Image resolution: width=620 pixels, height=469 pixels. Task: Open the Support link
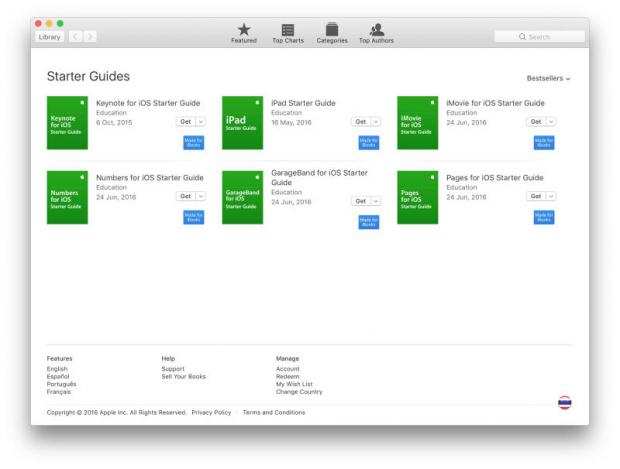[173, 369]
